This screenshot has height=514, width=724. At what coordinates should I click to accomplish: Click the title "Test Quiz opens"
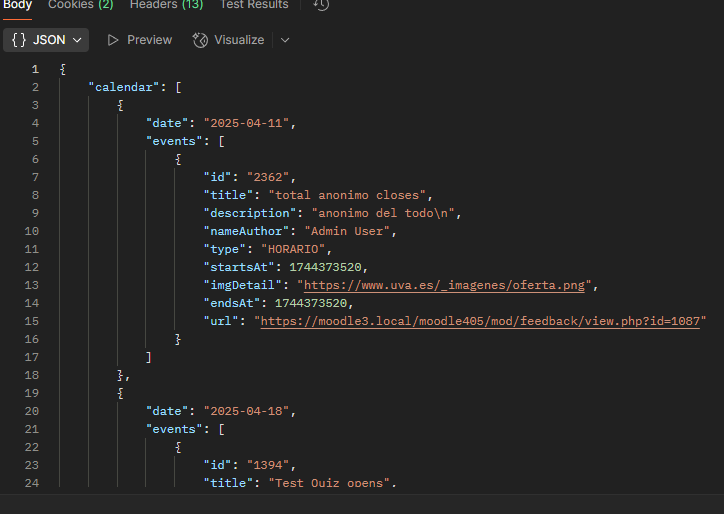click(x=329, y=484)
